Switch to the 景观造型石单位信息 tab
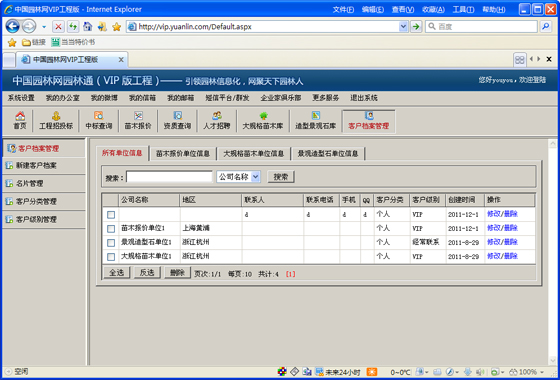Viewport: 560px width, 380px height. pos(328,154)
